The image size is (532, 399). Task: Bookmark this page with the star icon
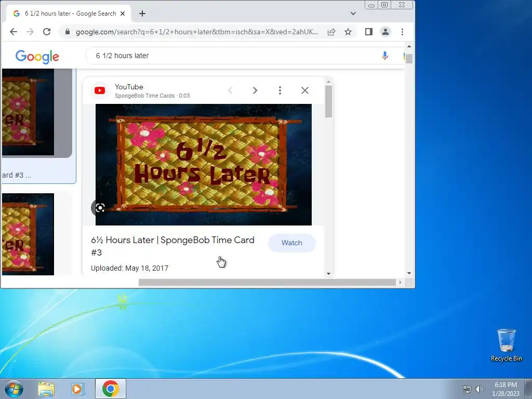[348, 32]
